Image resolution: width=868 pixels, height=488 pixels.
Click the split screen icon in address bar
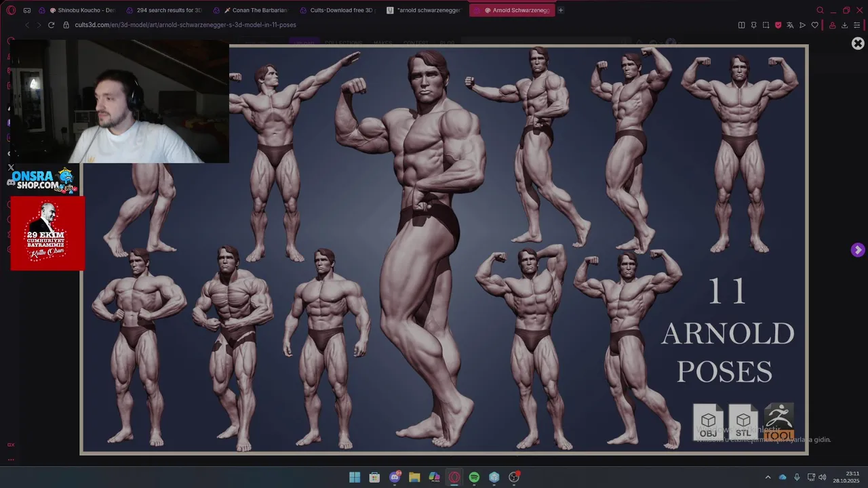741,25
